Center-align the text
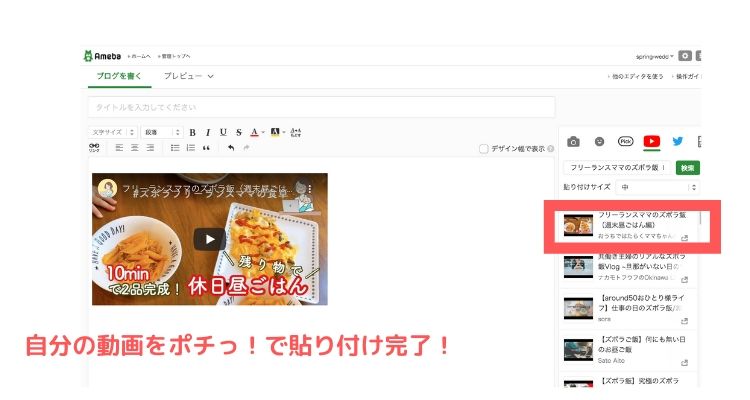Viewport: 750px width, 400px height. (135, 148)
